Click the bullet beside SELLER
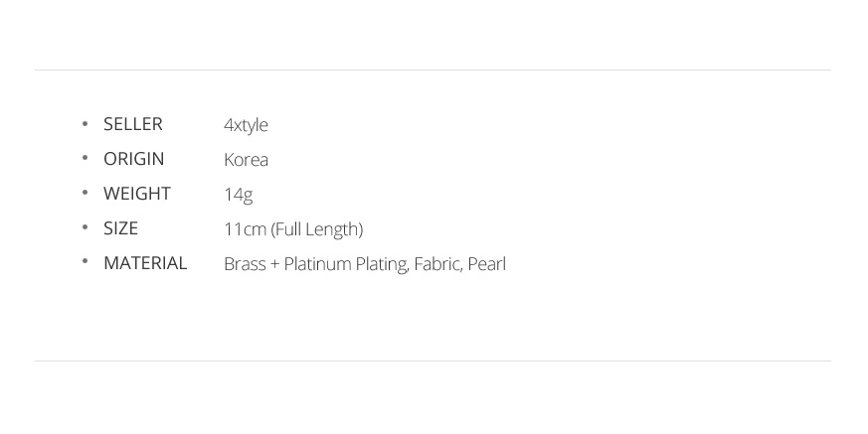The image size is (868, 434). 85,124
